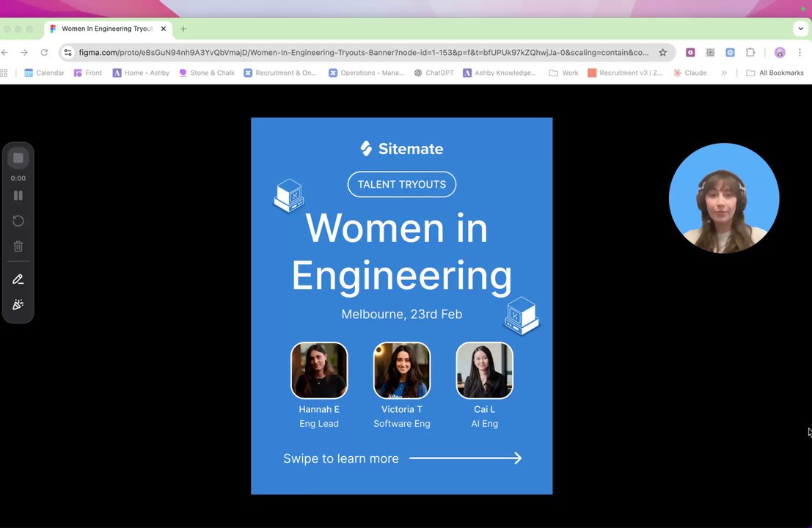The width and height of the screenshot is (812, 528).
Task: Open the All Bookmarks folder
Action: click(x=775, y=73)
